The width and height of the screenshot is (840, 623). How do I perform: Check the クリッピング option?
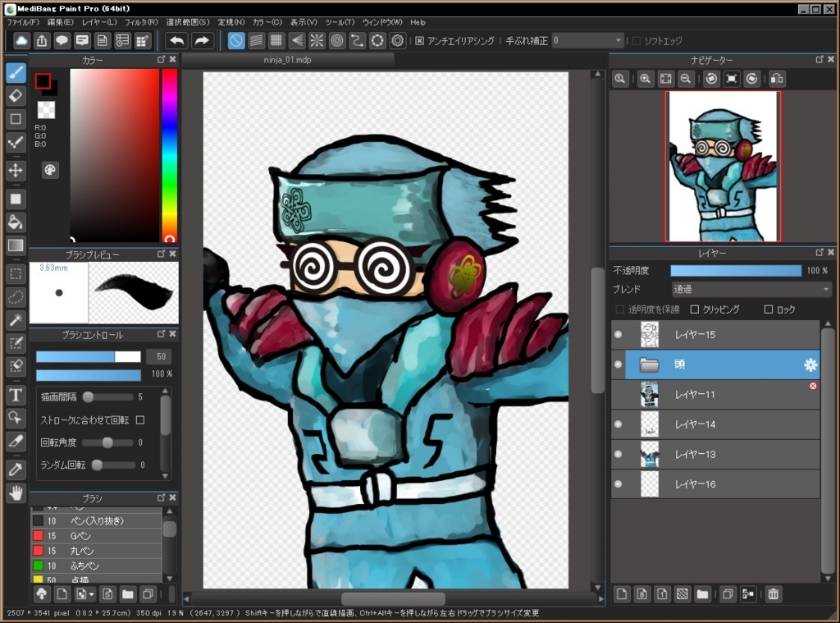pos(695,309)
